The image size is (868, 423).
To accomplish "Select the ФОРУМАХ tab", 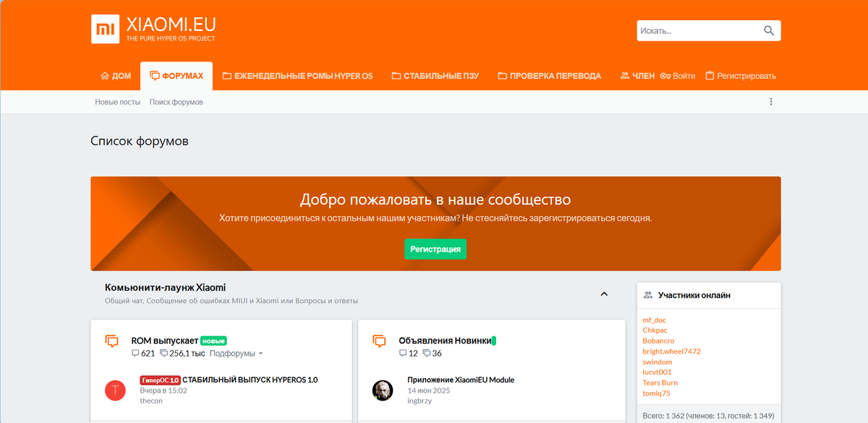I will [176, 76].
